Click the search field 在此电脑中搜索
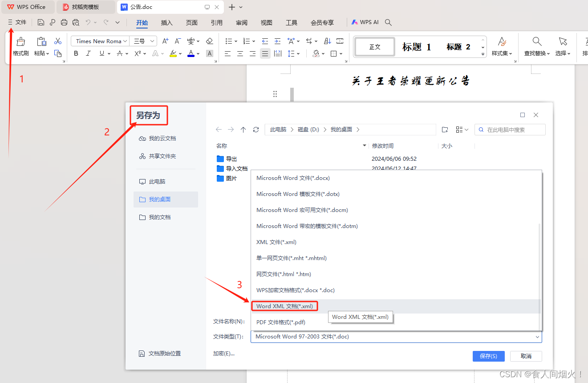588x383 pixels. pos(510,130)
